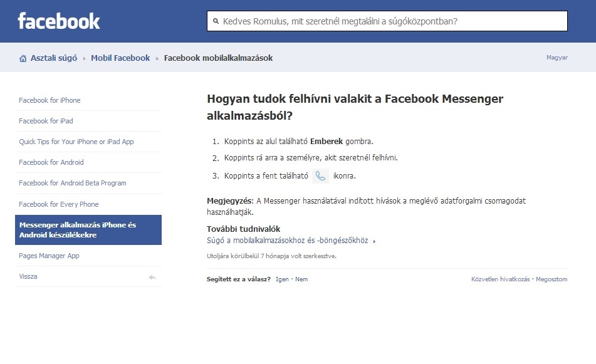Click the dot separator between Közvetlen hivatkozás and Megosztom

(533, 279)
